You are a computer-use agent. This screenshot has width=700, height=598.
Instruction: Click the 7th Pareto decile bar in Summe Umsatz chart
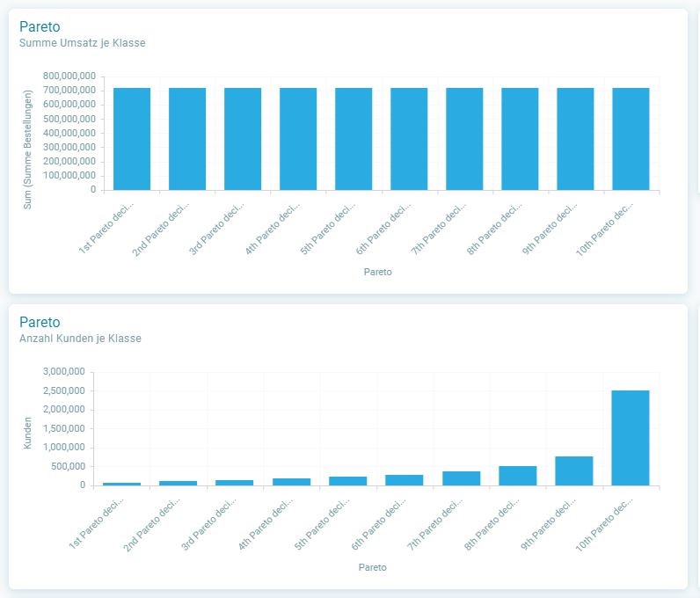[x=464, y=139]
